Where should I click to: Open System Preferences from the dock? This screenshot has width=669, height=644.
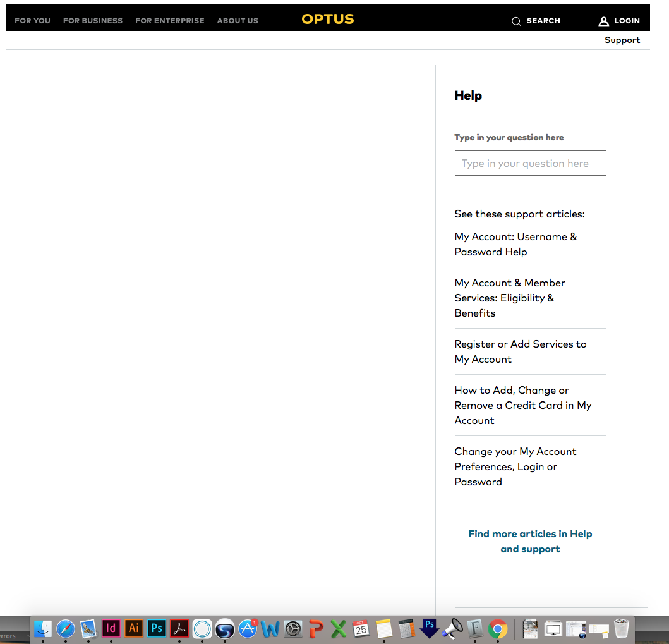tap(293, 629)
